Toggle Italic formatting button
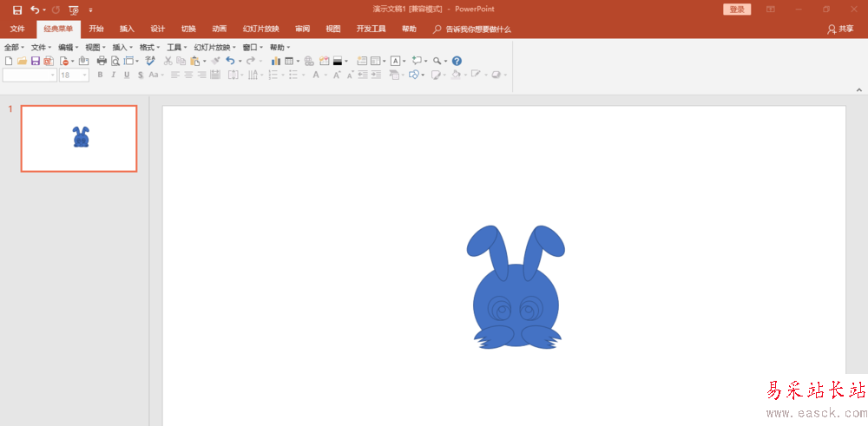 pos(114,75)
